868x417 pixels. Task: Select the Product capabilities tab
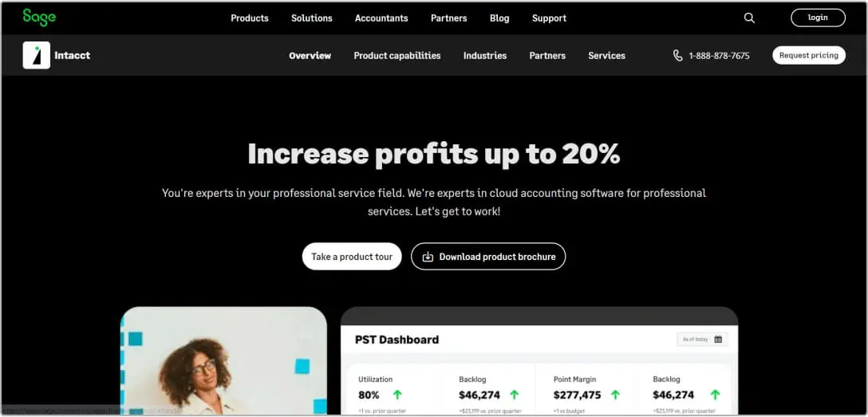(397, 56)
